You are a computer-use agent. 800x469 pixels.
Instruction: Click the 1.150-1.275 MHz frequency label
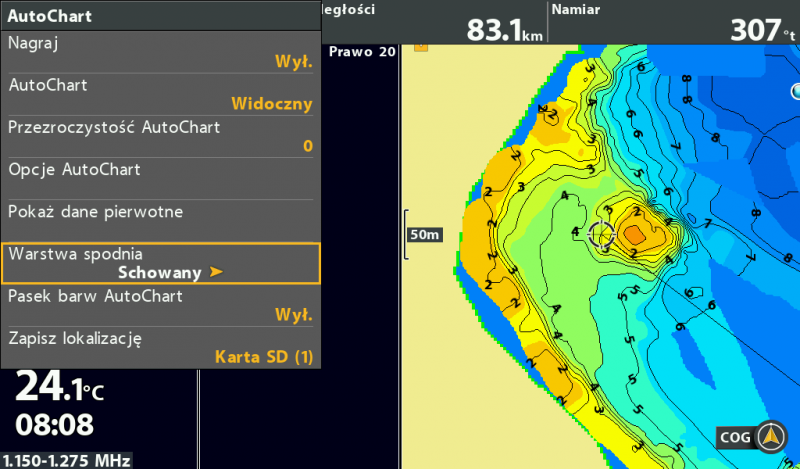[65, 461]
